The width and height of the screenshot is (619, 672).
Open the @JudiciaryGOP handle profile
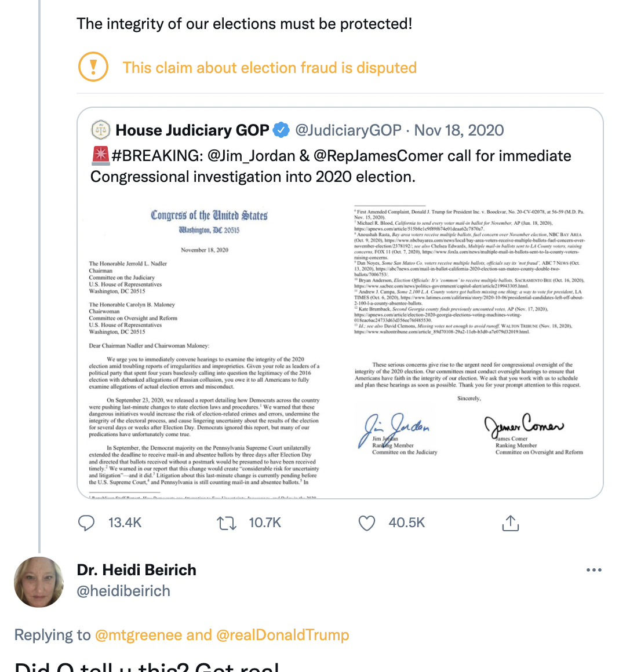pos(348,130)
